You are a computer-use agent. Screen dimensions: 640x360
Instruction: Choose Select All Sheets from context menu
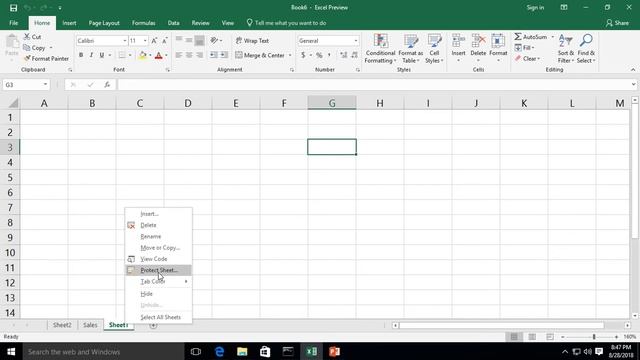(158, 317)
